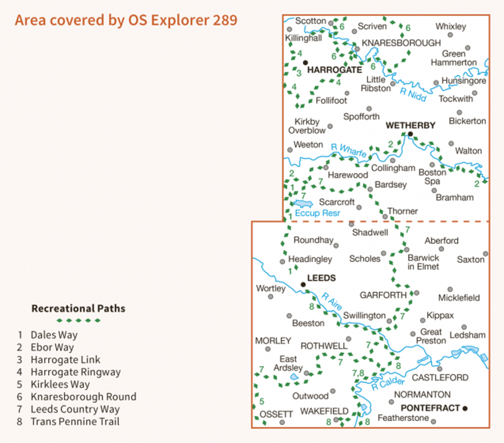Click the Castleford town marker dot

click(439, 368)
